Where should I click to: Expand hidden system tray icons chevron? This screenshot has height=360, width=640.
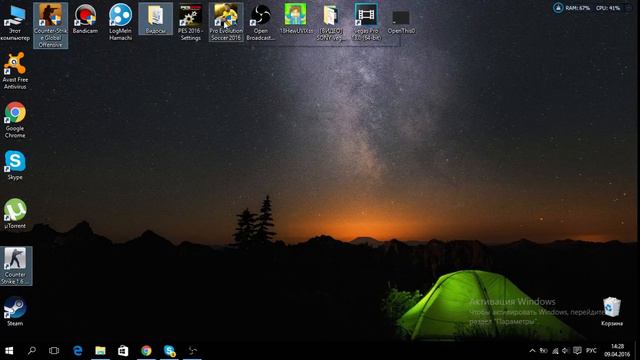tap(532, 351)
